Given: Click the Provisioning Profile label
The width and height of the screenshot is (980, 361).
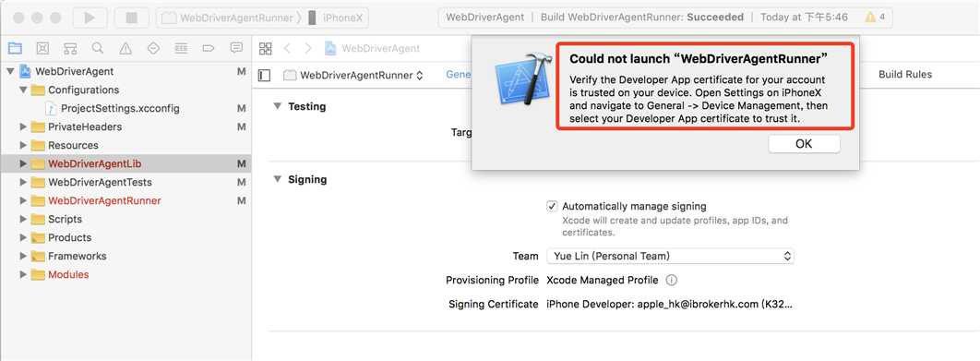Looking at the screenshot, I should click(x=493, y=281).
